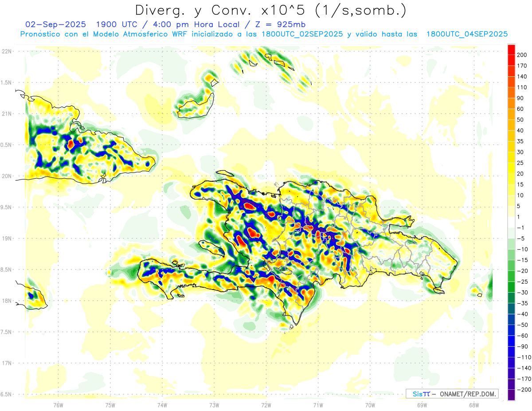Click the colorbar value '170' on the positive side

521,66
